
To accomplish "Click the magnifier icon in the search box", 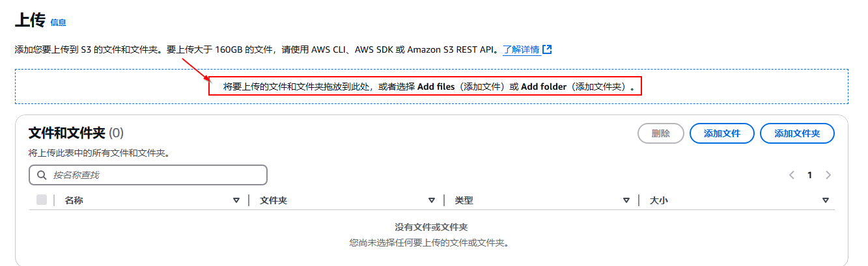I will point(42,175).
